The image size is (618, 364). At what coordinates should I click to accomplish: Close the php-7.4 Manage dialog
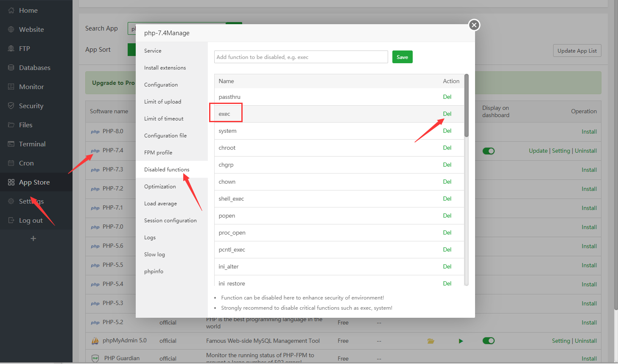474,25
